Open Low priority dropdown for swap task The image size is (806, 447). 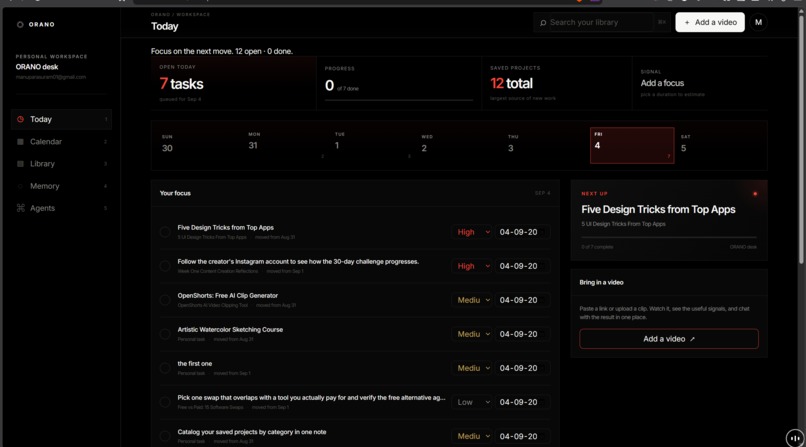472,402
